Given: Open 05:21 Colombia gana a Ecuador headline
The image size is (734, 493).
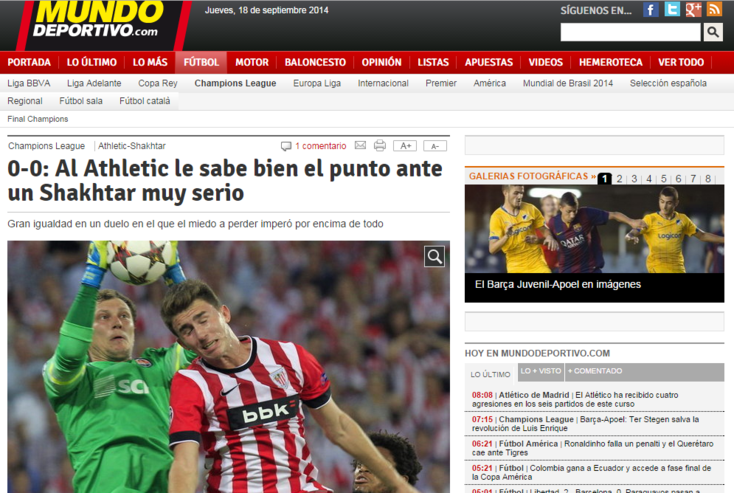Looking at the screenshot, I should click(x=591, y=472).
